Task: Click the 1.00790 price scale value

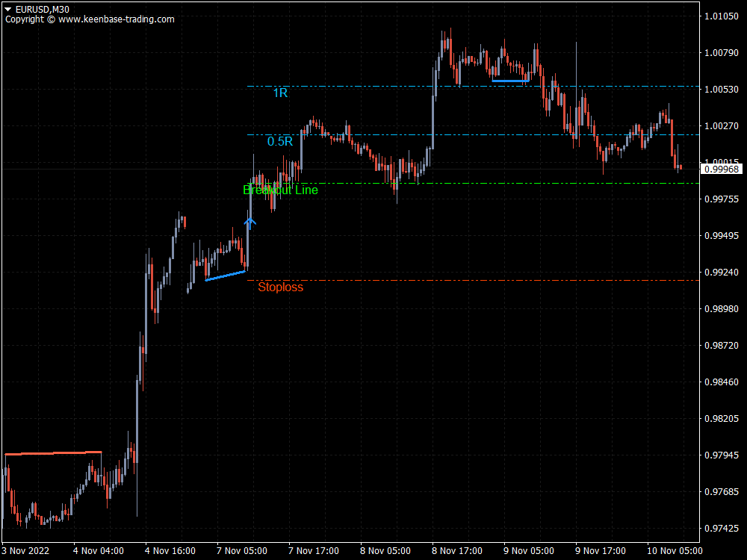Action: [x=722, y=53]
